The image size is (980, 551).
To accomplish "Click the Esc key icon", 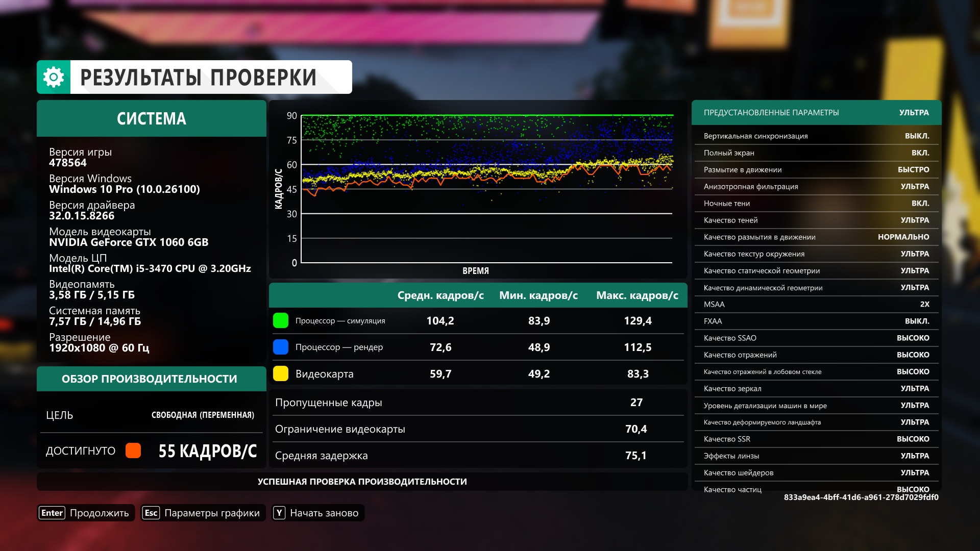I will 151,513.
